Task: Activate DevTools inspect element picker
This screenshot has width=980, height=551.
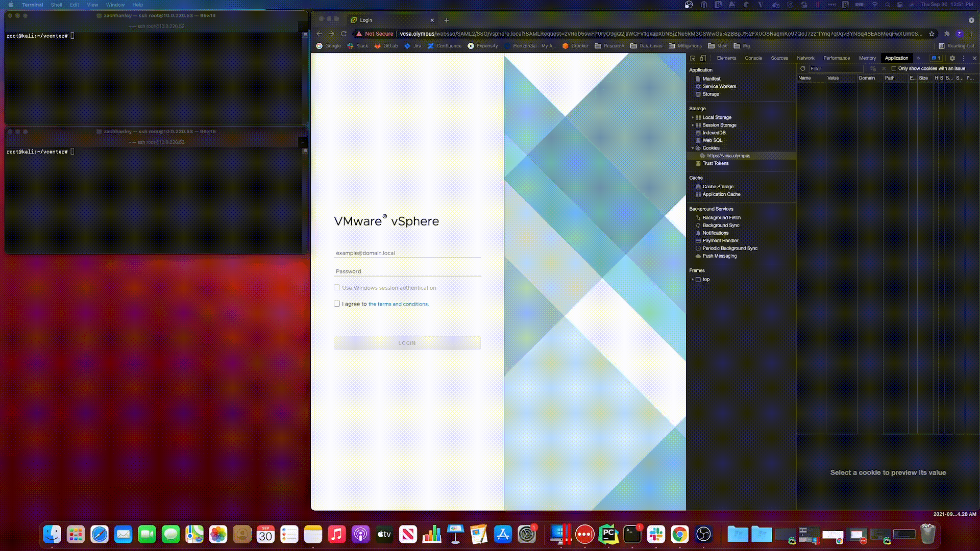Action: click(x=693, y=58)
